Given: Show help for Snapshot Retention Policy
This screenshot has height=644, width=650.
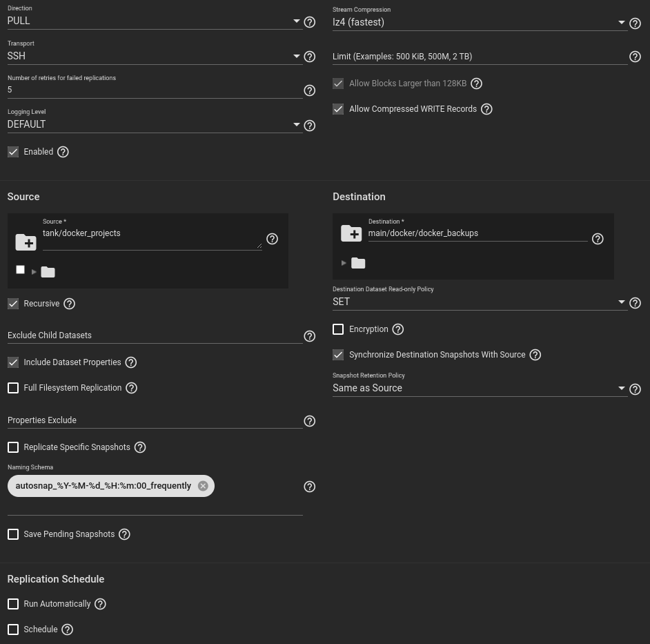Looking at the screenshot, I should coord(635,389).
